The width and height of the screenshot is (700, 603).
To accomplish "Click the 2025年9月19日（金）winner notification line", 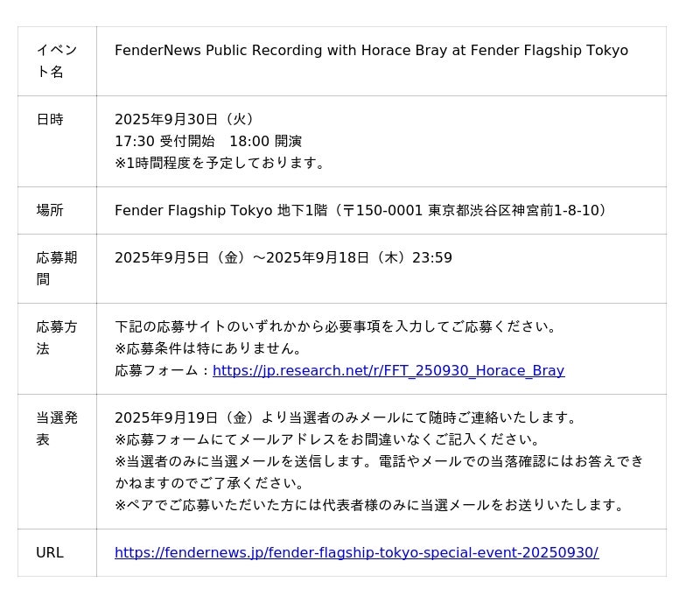I will click(346, 418).
